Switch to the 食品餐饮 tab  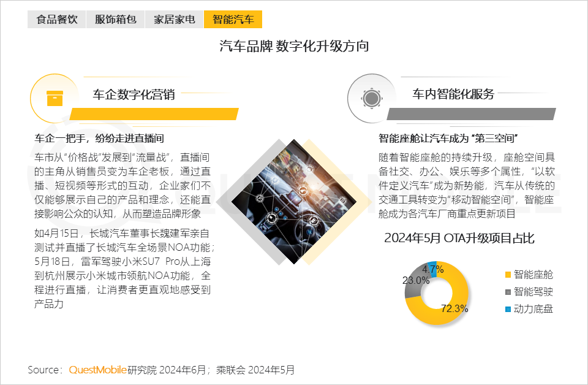(x=56, y=19)
